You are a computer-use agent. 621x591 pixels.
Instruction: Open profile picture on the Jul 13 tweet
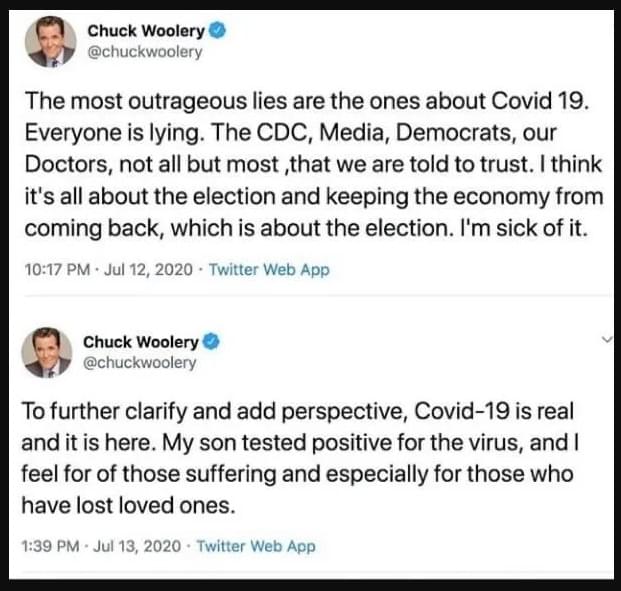tap(47, 353)
